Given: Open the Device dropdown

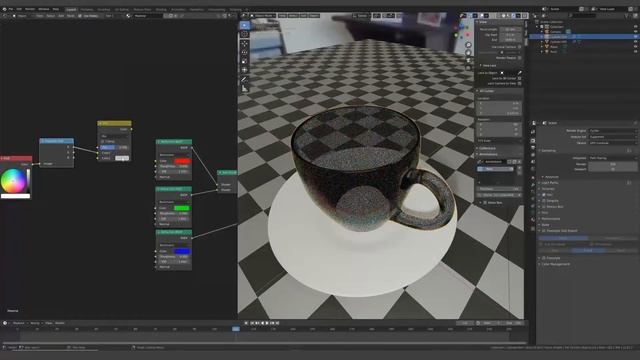Looking at the screenshot, I should [x=613, y=143].
